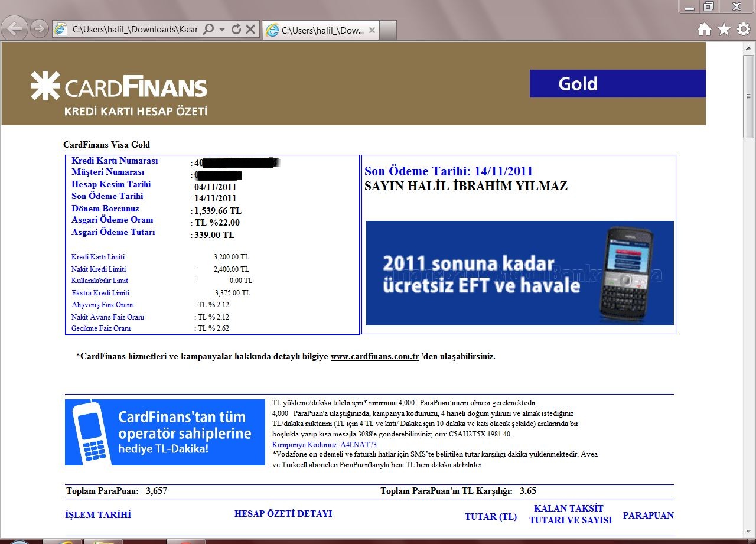This screenshot has height=544, width=756.
Task: Close the C:\Users\halil_\Dow... tab
Action: pyautogui.click(x=372, y=30)
